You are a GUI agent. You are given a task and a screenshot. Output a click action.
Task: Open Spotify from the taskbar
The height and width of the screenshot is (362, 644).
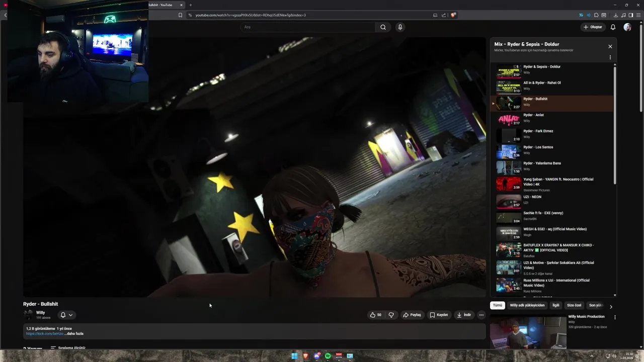[x=328, y=356]
